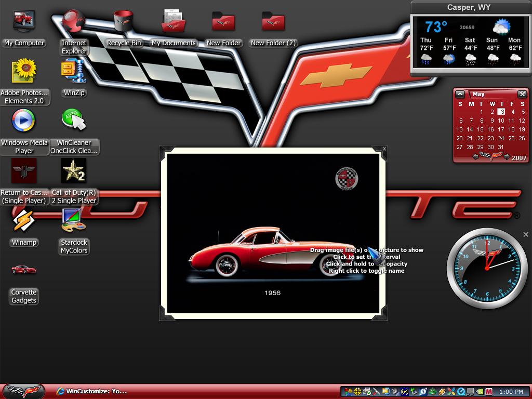Go to previous month in calendar widget
The width and height of the screenshot is (532, 399).
pos(475,157)
